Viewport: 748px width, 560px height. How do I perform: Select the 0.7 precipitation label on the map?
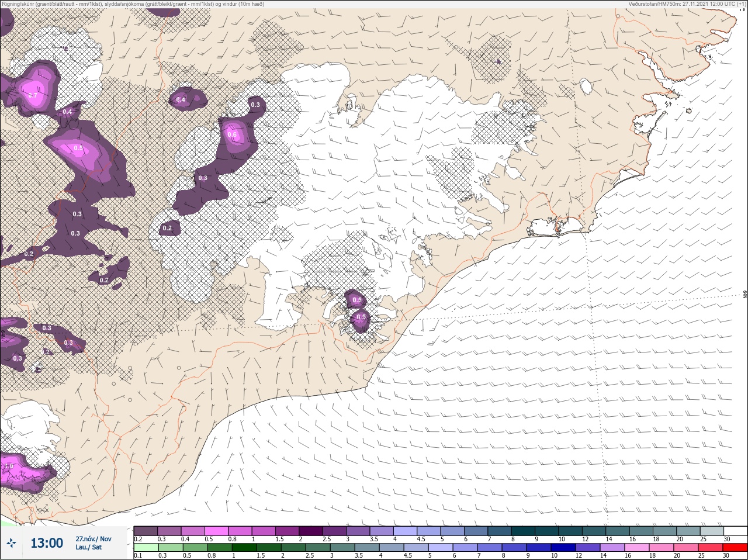pos(33,95)
